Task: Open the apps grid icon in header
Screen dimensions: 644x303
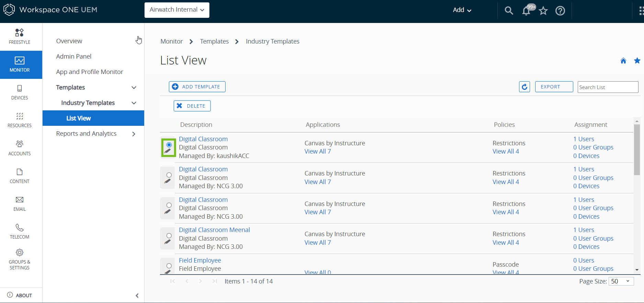Action: pyautogui.click(x=641, y=11)
